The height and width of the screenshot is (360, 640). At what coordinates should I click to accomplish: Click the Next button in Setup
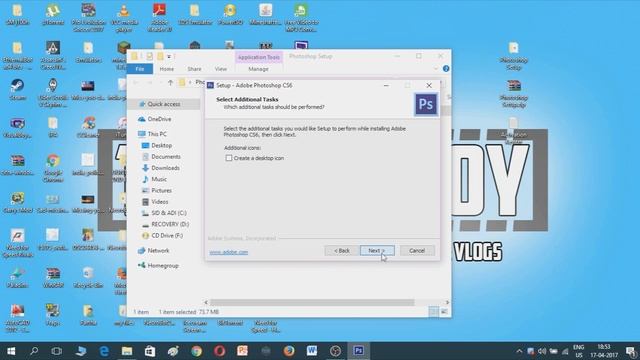377,251
